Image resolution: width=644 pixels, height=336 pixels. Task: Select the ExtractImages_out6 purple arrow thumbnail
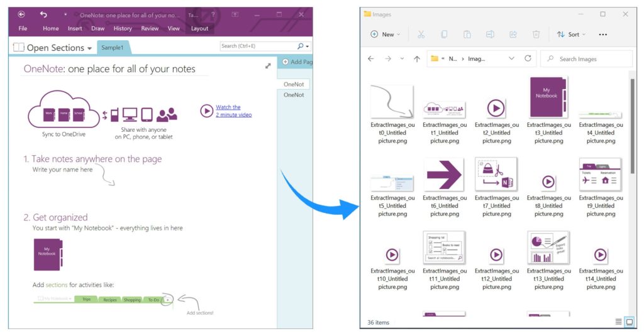[443, 174]
